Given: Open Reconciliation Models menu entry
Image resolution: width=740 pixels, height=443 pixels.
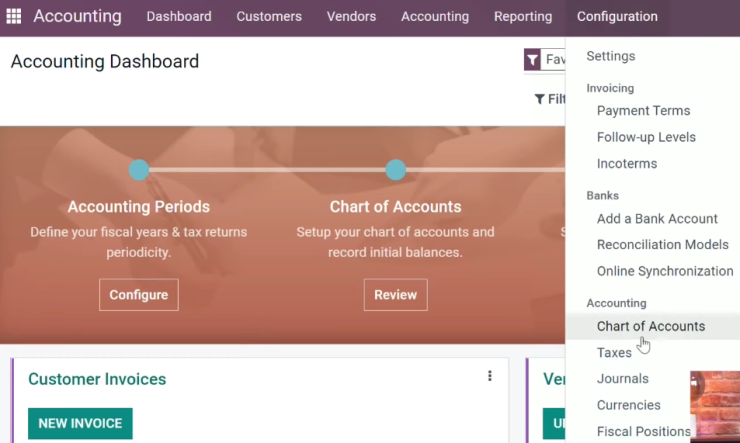Looking at the screenshot, I should coord(663,244).
